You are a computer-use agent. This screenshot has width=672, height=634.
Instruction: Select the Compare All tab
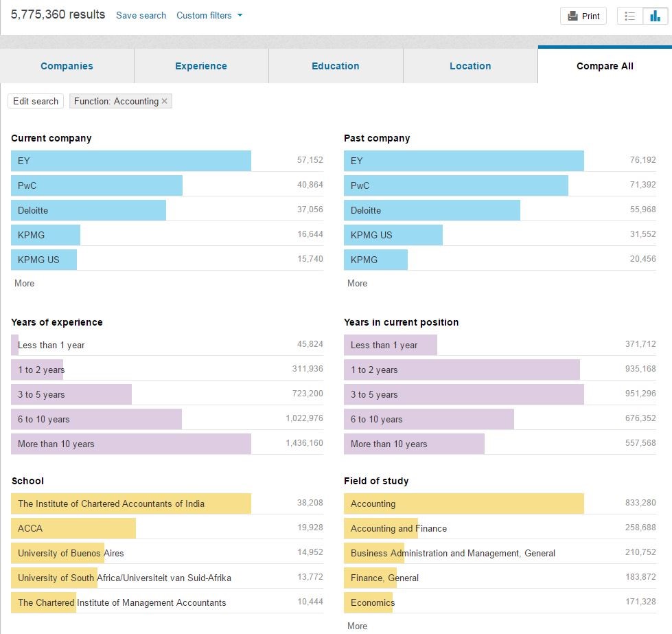coord(605,66)
